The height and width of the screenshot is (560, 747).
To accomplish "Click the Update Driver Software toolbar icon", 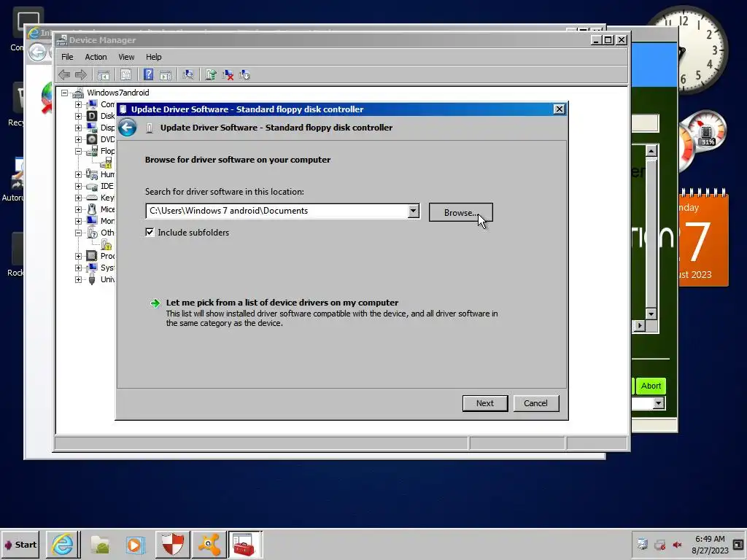I will [x=211, y=75].
